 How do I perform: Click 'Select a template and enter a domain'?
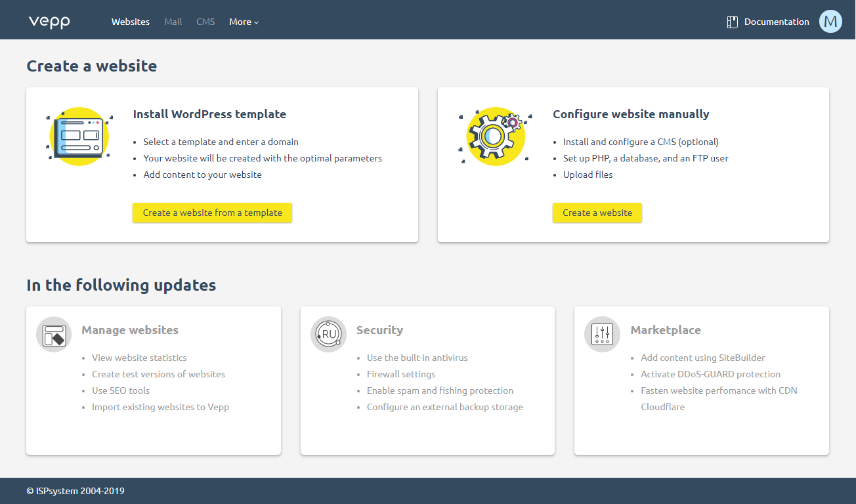pyautogui.click(x=221, y=142)
